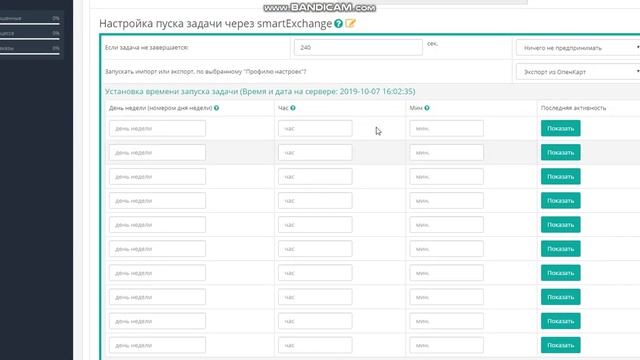Click the first row's час field
Image resolution: width=640 pixels, height=360 pixels.
coord(315,129)
